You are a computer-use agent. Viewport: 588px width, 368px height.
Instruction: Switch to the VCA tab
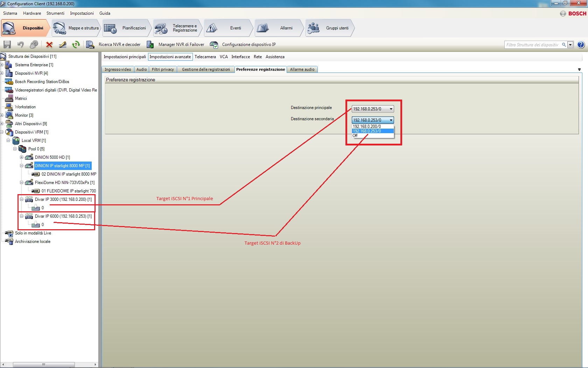coord(224,57)
